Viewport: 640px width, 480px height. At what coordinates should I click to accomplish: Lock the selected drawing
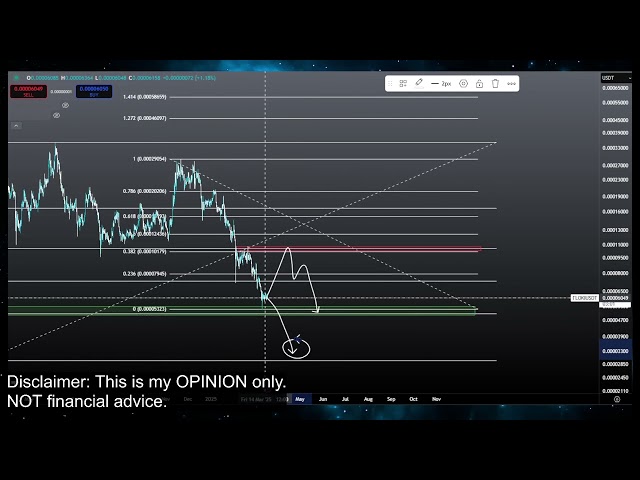pos(479,84)
